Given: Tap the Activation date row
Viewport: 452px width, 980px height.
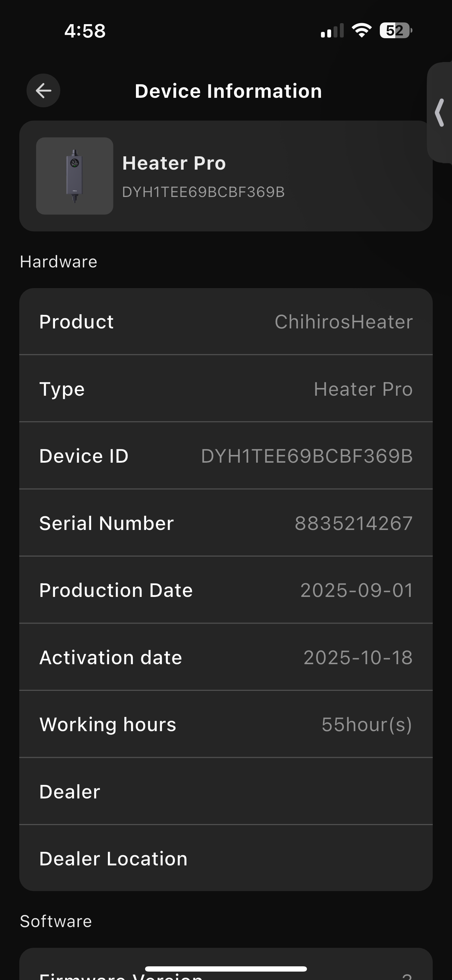Looking at the screenshot, I should point(226,658).
